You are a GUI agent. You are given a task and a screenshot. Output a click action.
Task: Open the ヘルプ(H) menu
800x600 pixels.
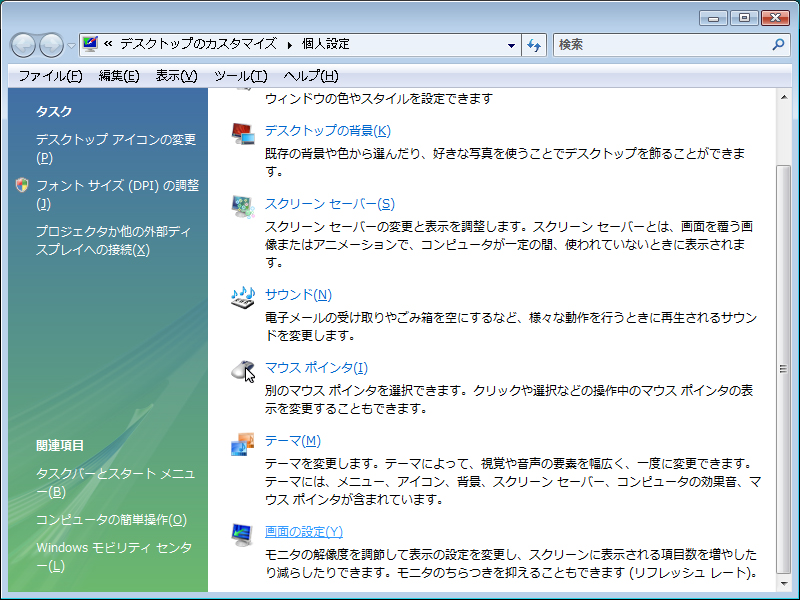point(311,76)
